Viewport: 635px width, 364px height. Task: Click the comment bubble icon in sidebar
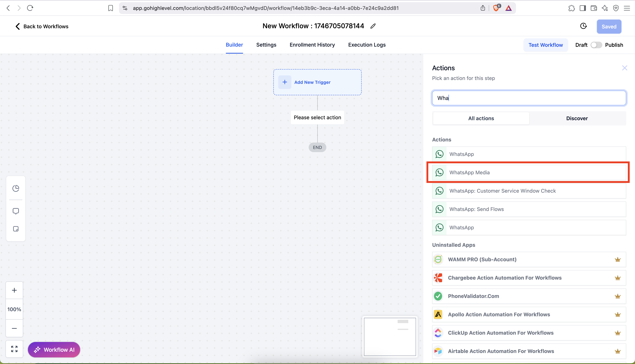coord(16,211)
